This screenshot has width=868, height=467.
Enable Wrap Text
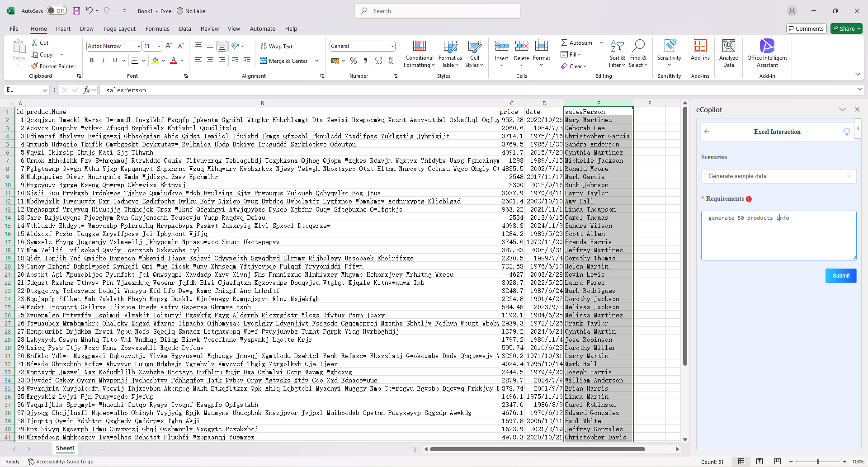click(277, 46)
